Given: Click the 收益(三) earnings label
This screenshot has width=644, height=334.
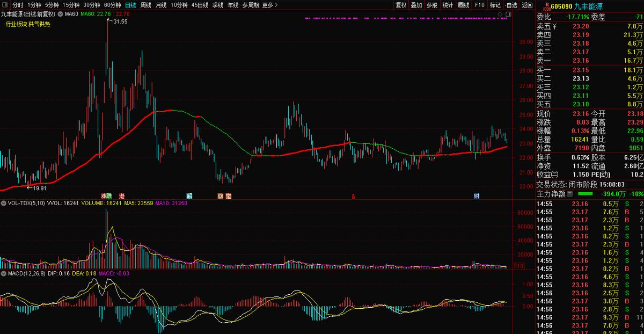Looking at the screenshot, I should [x=548, y=175].
